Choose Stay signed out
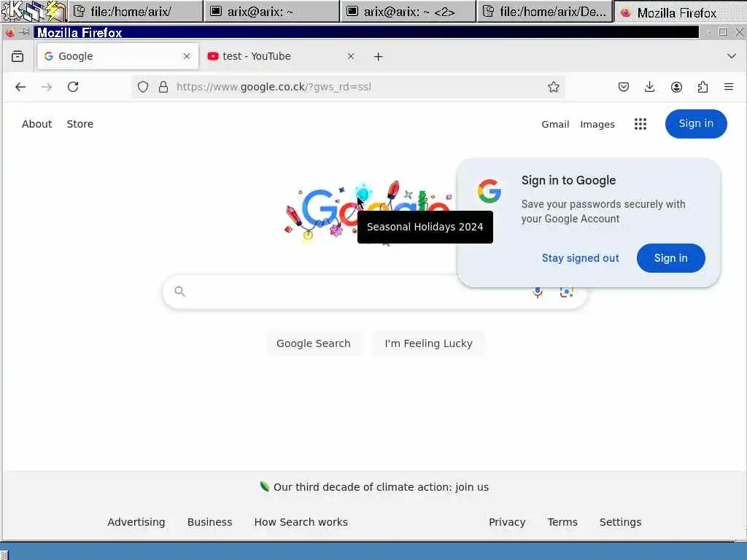 [580, 258]
